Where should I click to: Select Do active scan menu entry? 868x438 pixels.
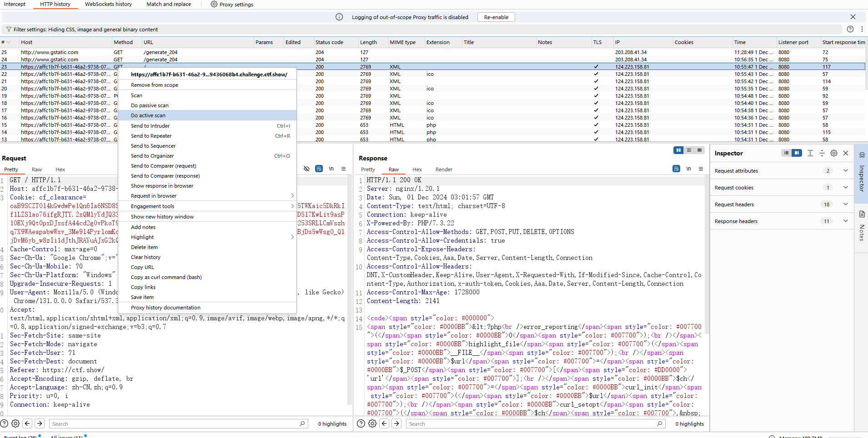pyautogui.click(x=207, y=115)
